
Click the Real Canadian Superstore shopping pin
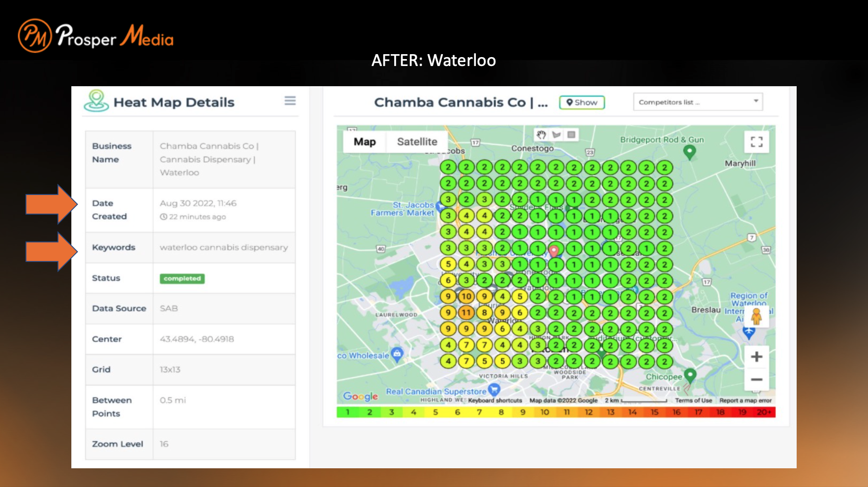(494, 390)
